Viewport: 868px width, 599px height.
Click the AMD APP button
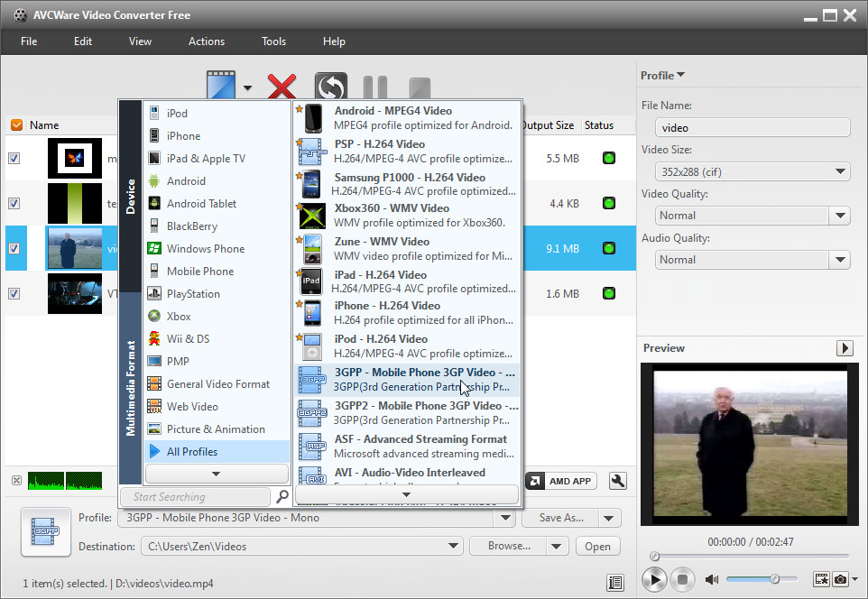(x=560, y=481)
